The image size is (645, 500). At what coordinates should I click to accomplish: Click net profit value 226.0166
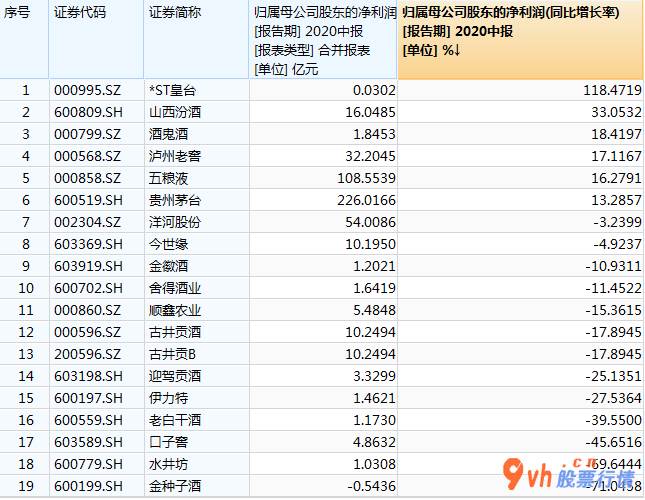pos(366,200)
